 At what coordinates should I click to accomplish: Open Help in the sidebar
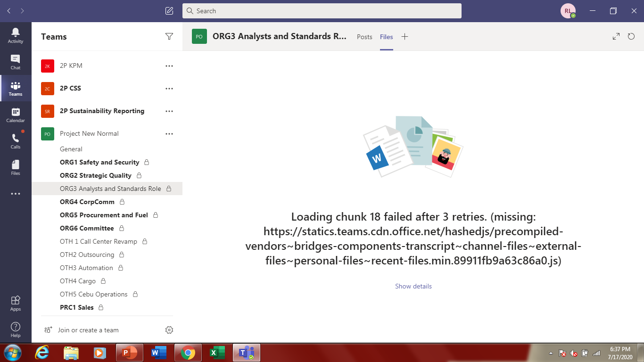(x=16, y=329)
